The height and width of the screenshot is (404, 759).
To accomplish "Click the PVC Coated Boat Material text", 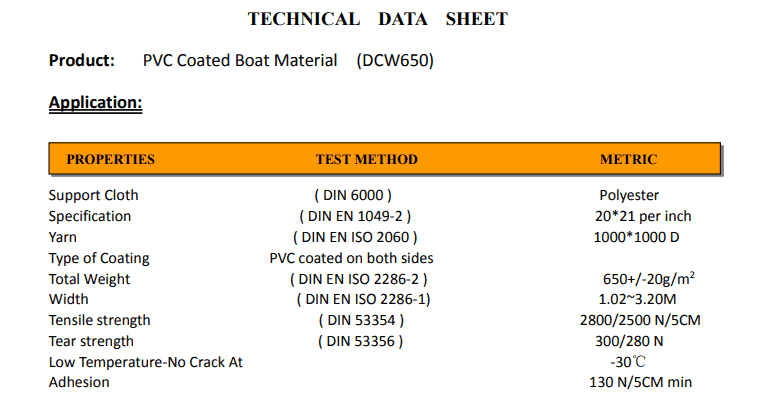I will point(240,60).
